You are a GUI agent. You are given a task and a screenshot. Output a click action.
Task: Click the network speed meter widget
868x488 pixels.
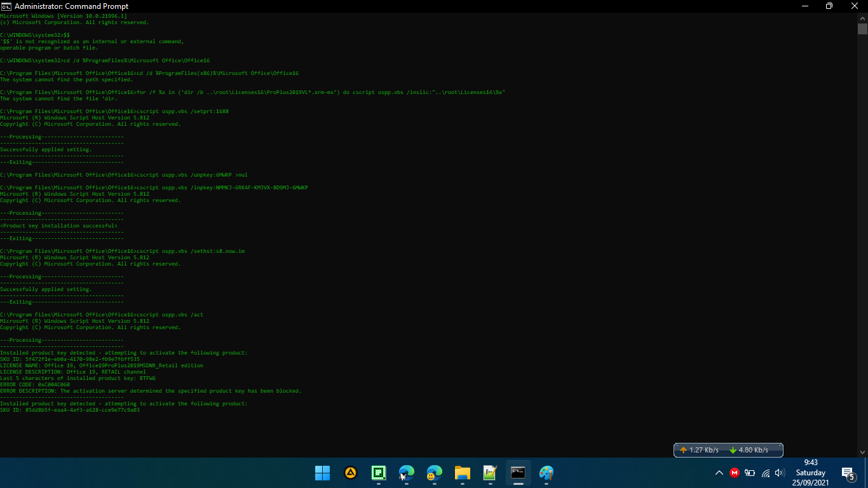coord(728,450)
